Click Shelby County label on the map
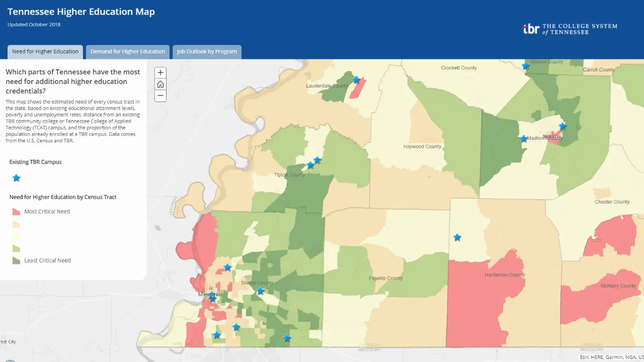The height and width of the screenshot is (362, 644). point(256,283)
